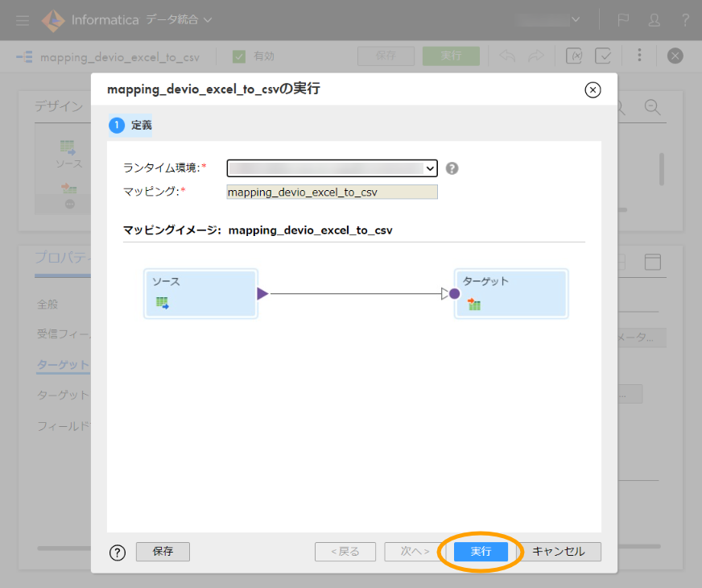This screenshot has height=588, width=702.
Task: Click the validation checkmark icon in toolbar
Action: (603, 56)
